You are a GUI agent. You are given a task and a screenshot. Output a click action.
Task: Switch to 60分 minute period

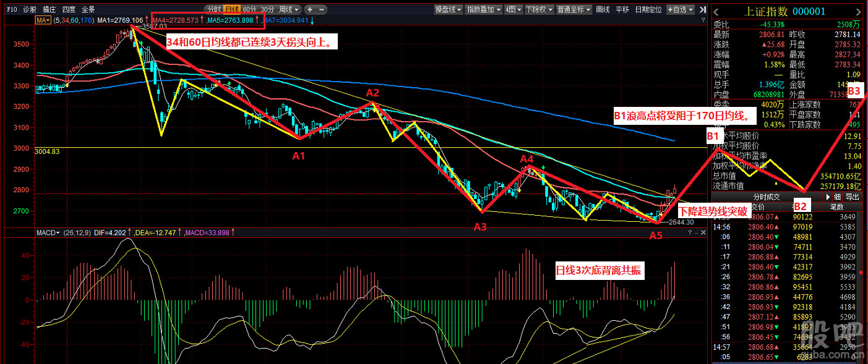point(249,9)
